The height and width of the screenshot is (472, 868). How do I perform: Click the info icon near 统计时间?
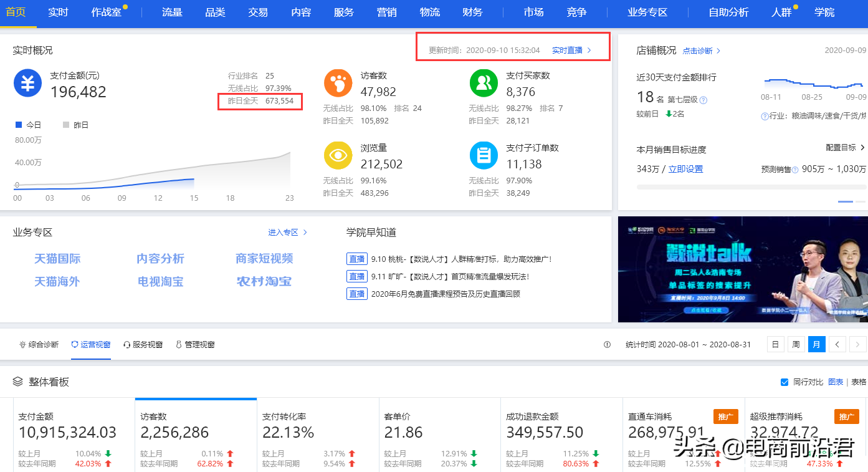pyautogui.click(x=609, y=344)
